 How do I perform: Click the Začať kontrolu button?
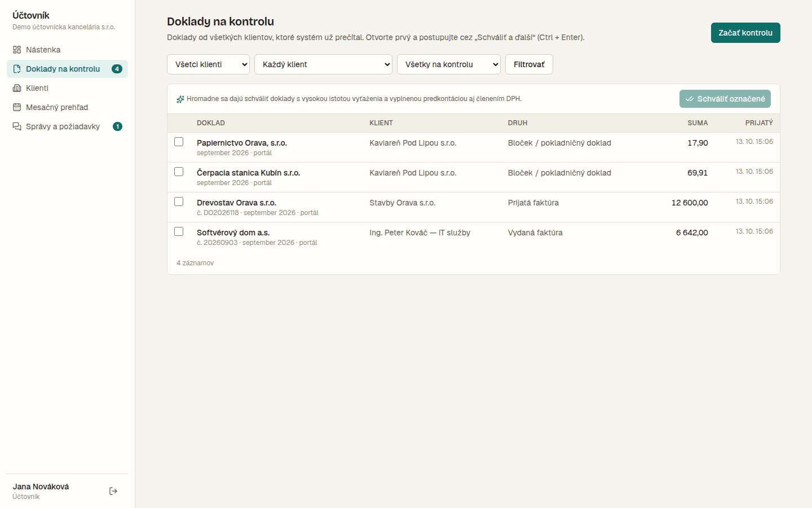(745, 33)
